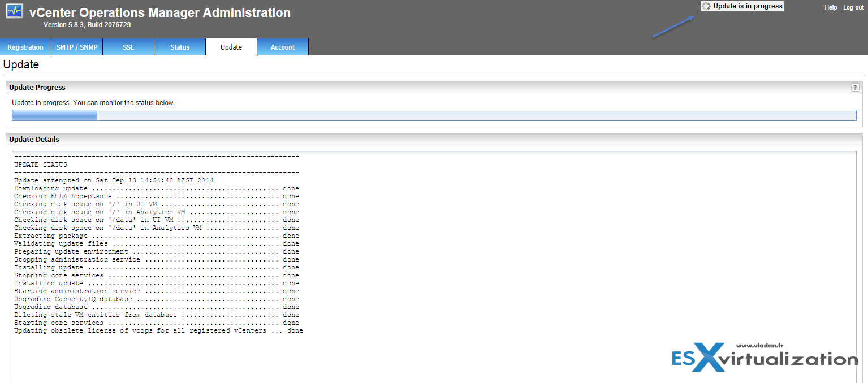Click the 'Update Progress' panel header
868x383 pixels.
pos(434,88)
